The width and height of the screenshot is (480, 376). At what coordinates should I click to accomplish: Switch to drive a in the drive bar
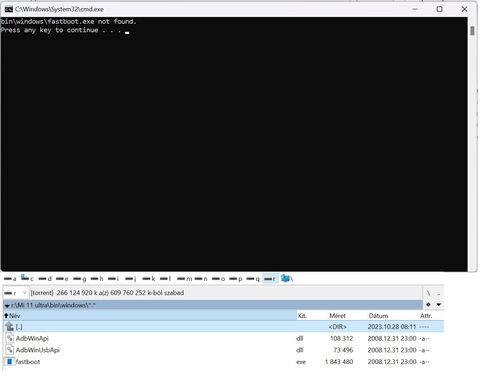click(x=10, y=279)
